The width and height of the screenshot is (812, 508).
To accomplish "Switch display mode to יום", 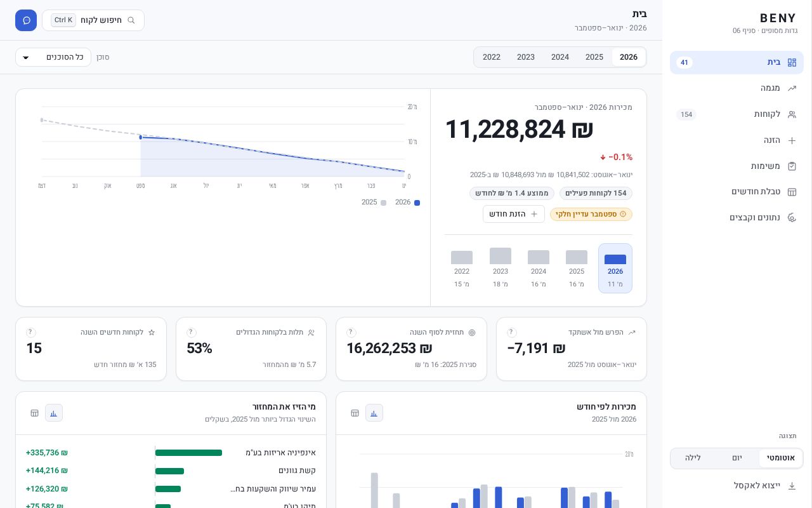I will point(737,458).
